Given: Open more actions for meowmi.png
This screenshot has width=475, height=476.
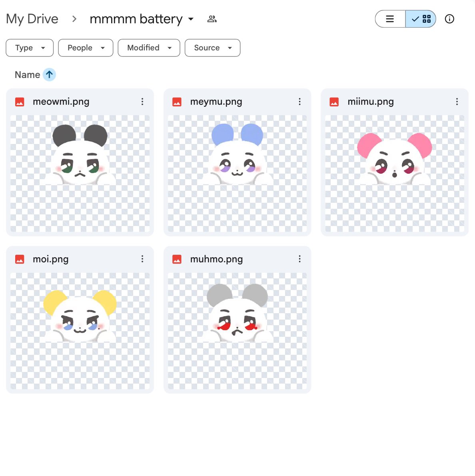Looking at the screenshot, I should click(142, 102).
